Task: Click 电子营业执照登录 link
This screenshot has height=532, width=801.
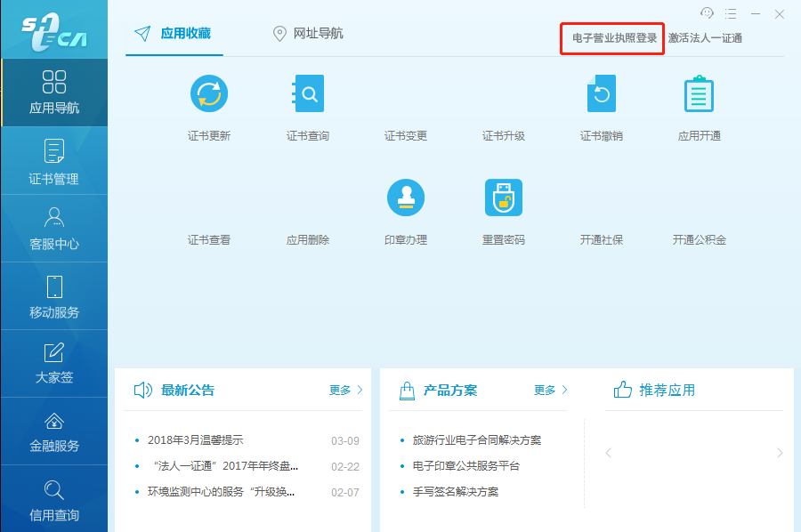Action: (614, 38)
